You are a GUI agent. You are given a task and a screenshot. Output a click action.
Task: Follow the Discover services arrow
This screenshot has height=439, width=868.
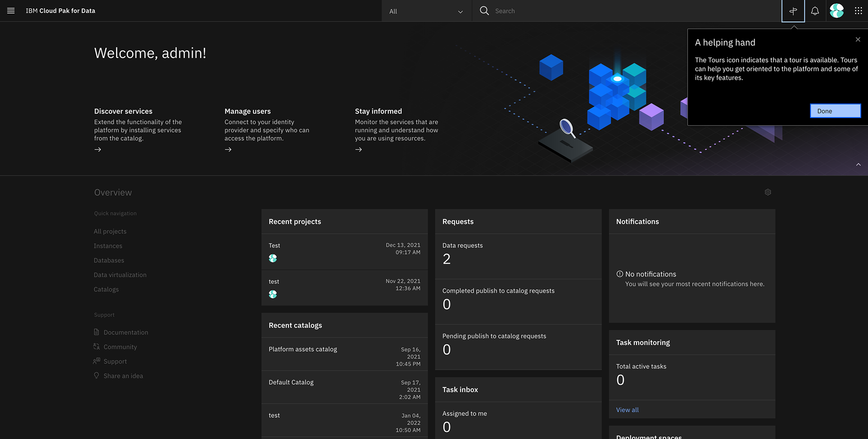(98, 150)
